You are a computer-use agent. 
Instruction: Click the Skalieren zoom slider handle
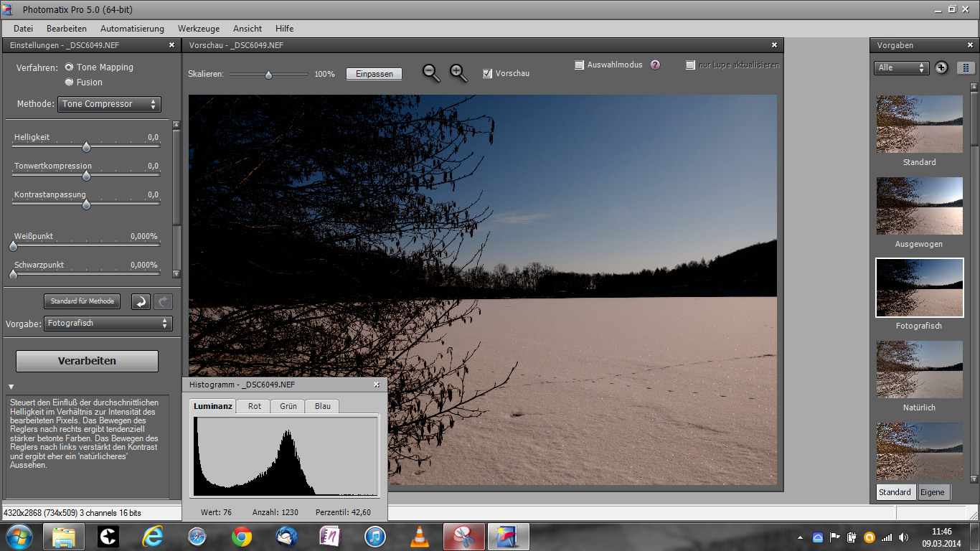pos(268,74)
